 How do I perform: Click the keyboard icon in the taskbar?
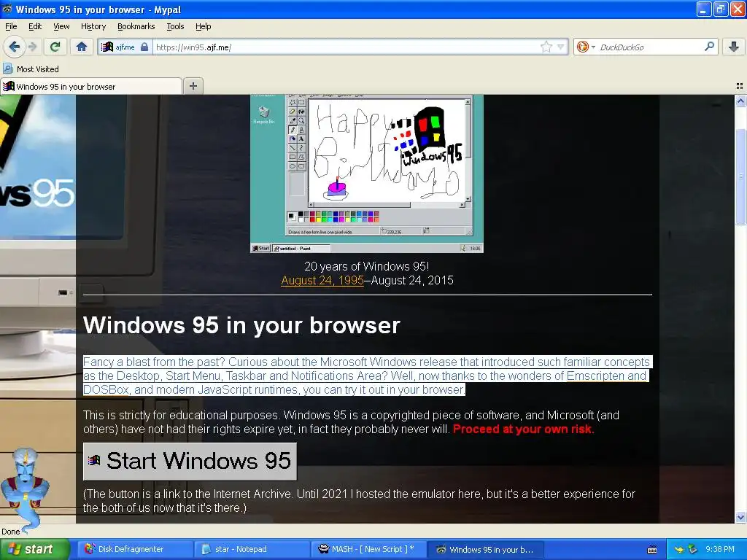coord(652,550)
